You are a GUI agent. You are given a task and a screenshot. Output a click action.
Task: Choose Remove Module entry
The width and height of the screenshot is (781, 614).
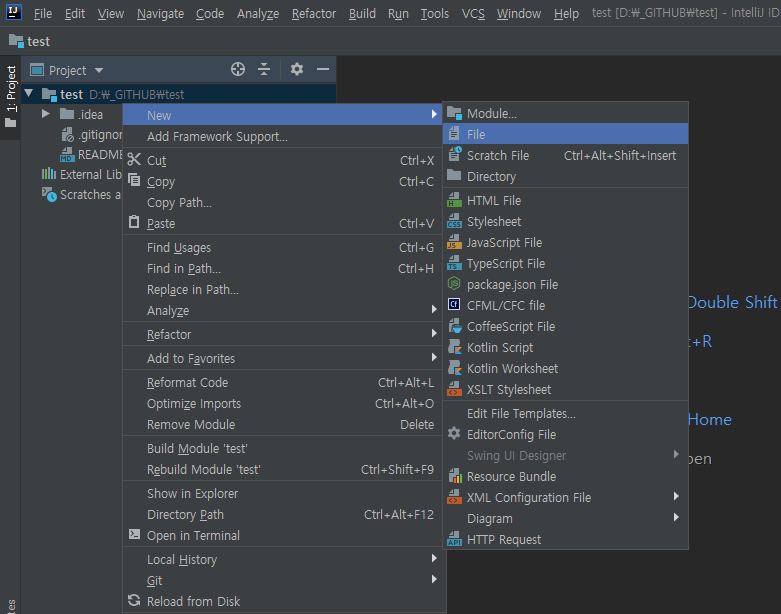pyautogui.click(x=282, y=425)
